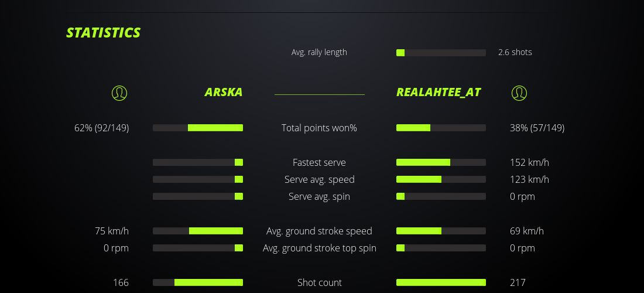Select the REALAHTEE_AT player name
The height and width of the screenshot is (293, 644).
pos(439,93)
